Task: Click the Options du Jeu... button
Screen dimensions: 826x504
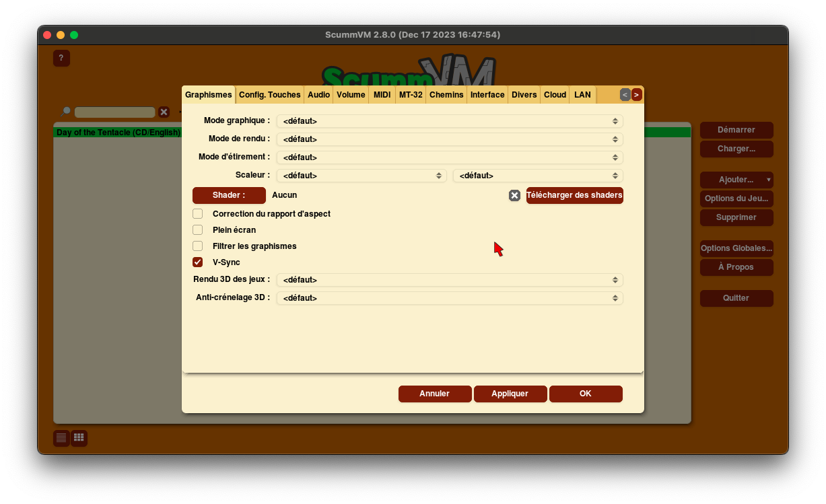Action: click(736, 199)
